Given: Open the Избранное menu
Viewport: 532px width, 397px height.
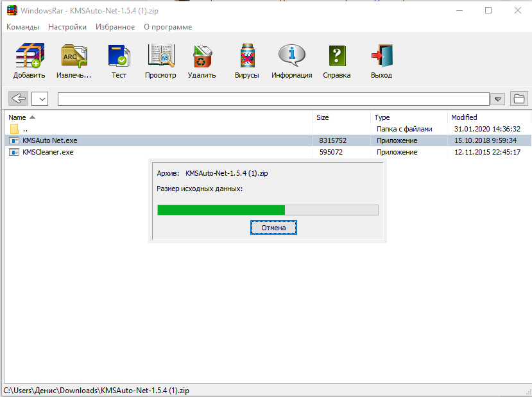Looking at the screenshot, I should pyautogui.click(x=115, y=27).
